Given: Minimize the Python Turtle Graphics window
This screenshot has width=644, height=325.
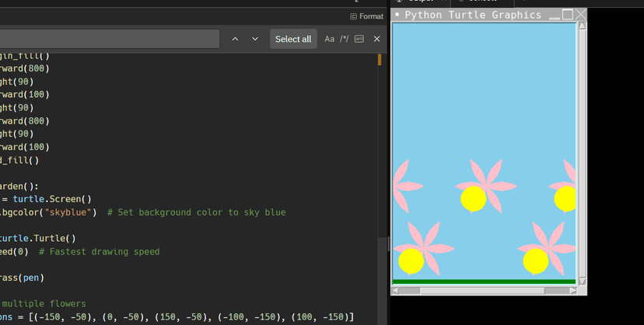Looking at the screenshot, I should click(x=555, y=15).
